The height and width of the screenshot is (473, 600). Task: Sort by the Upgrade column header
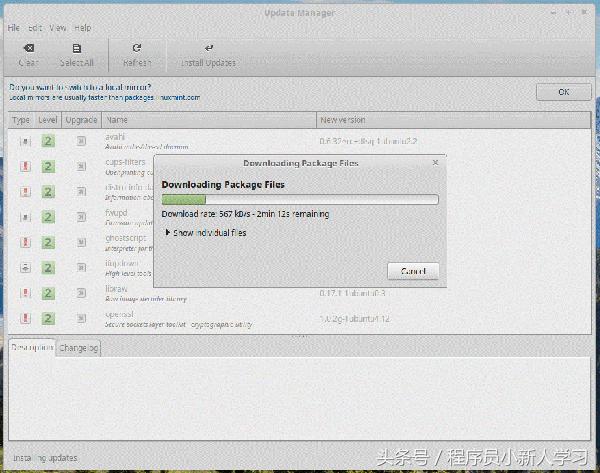(x=81, y=120)
